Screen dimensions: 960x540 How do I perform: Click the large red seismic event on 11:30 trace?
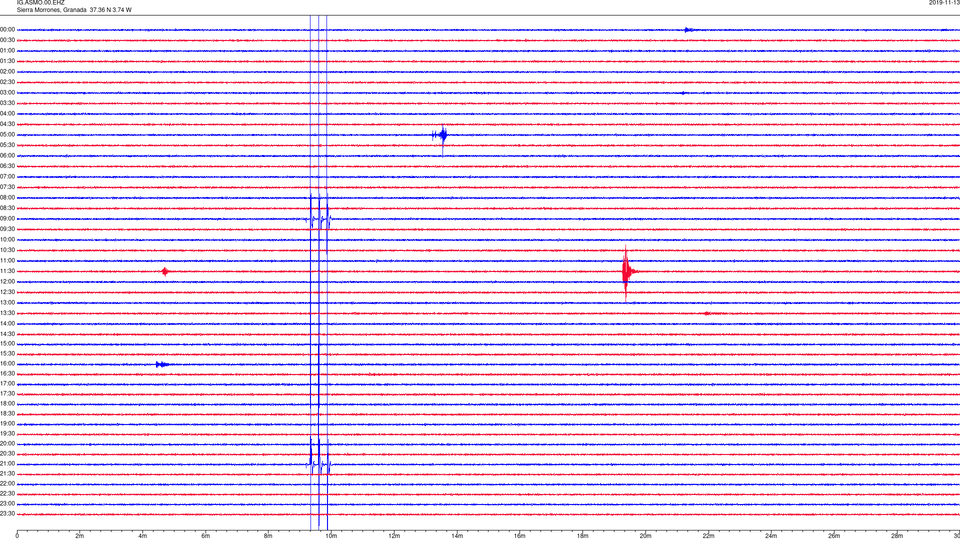pyautogui.click(x=628, y=272)
